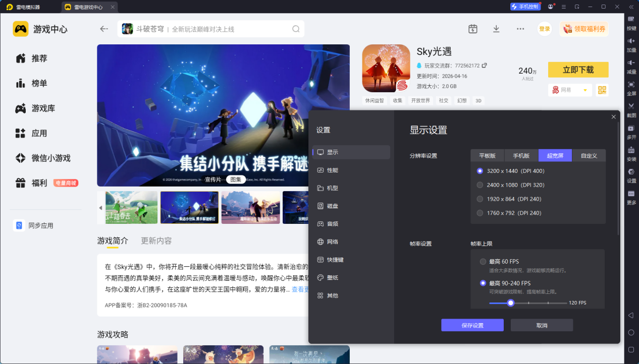Select 2400 x 1080 resolution option
Screen dimensions: 639x364
(480, 185)
